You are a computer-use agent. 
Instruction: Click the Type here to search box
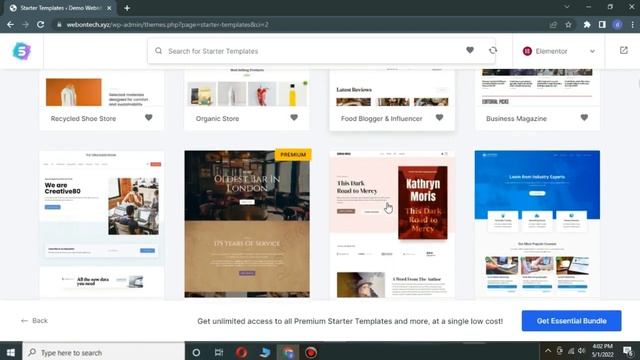click(x=103, y=352)
